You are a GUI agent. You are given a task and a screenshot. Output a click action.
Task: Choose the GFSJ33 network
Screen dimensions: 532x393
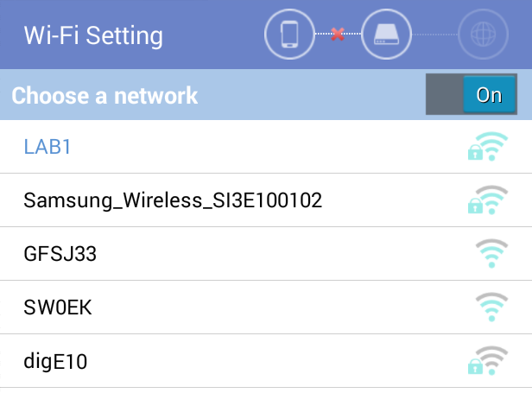266,254
